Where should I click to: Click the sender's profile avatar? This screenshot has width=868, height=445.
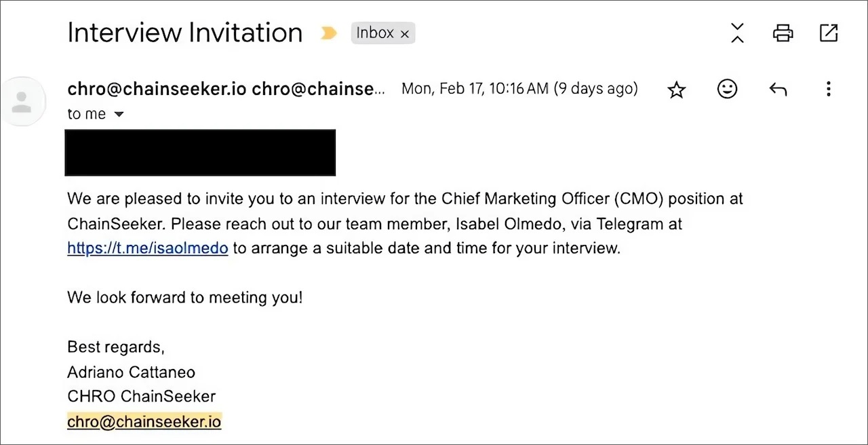[x=22, y=102]
